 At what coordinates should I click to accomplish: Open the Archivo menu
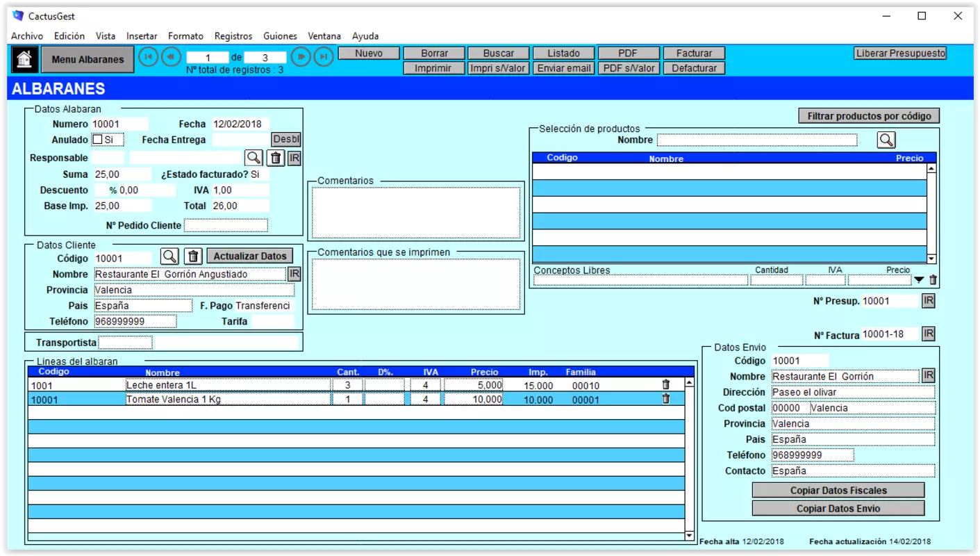pyautogui.click(x=27, y=36)
